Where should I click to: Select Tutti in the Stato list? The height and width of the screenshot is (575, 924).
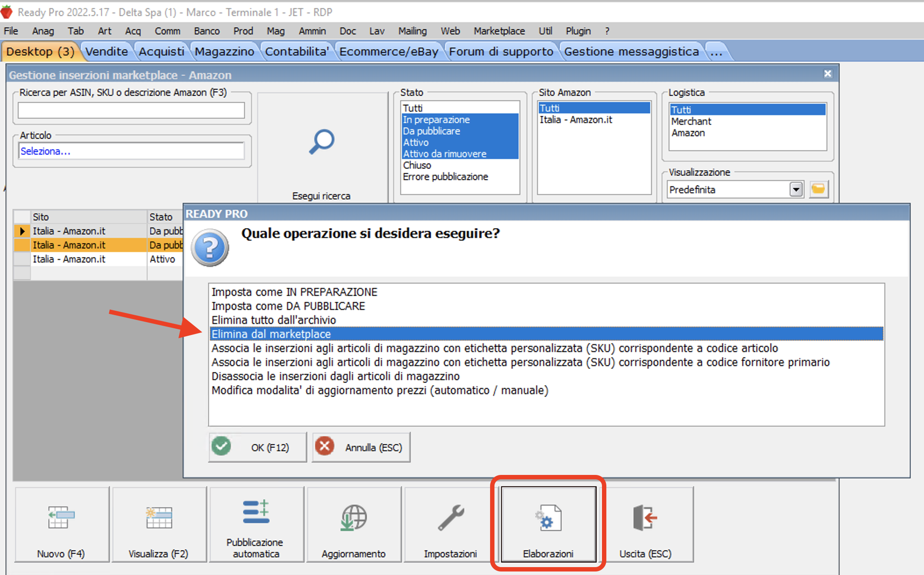(x=460, y=108)
